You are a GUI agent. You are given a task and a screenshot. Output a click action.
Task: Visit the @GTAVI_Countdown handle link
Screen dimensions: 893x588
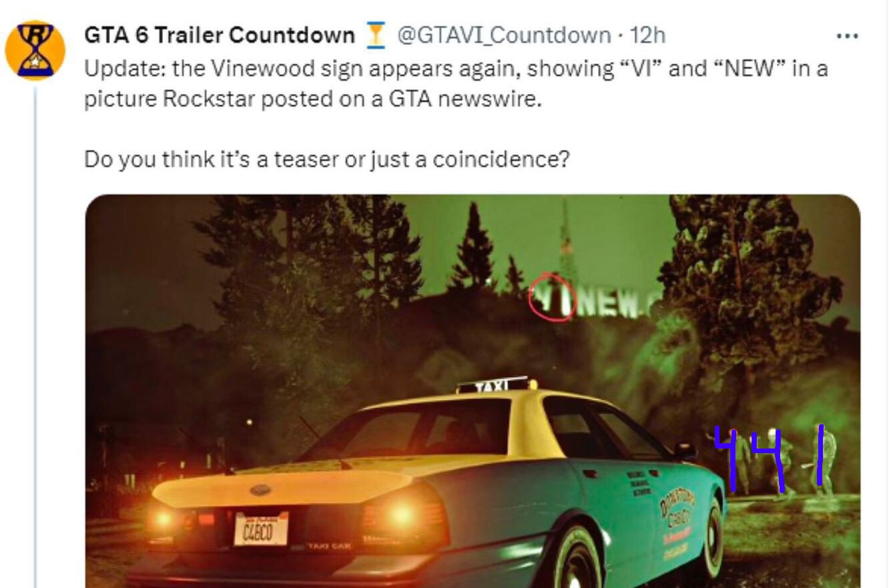(x=504, y=35)
